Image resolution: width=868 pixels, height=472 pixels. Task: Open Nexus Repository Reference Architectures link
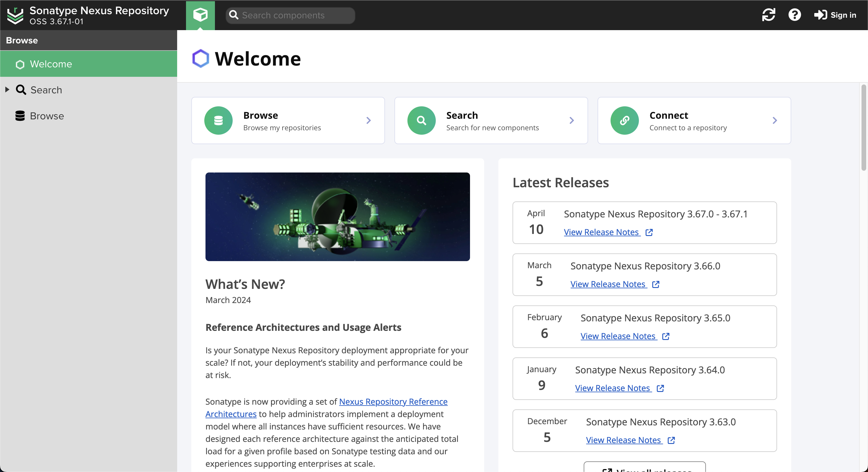[393, 401]
